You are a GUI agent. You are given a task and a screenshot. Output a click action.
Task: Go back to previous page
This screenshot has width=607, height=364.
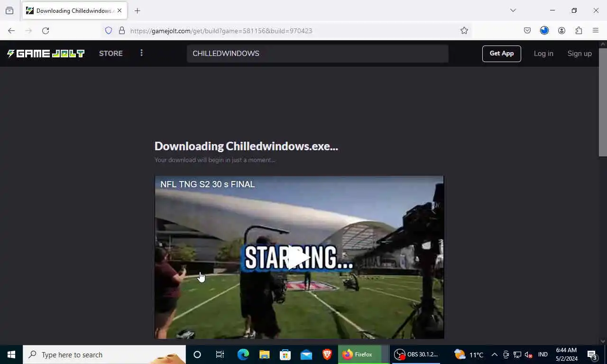pos(11,31)
